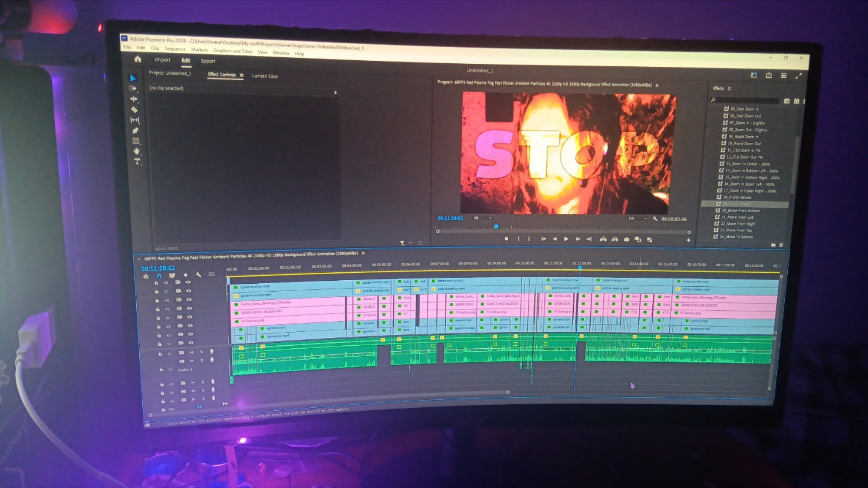Hide track V5 with eye icon
Viewport: 868px width, 488px height.
[190, 308]
